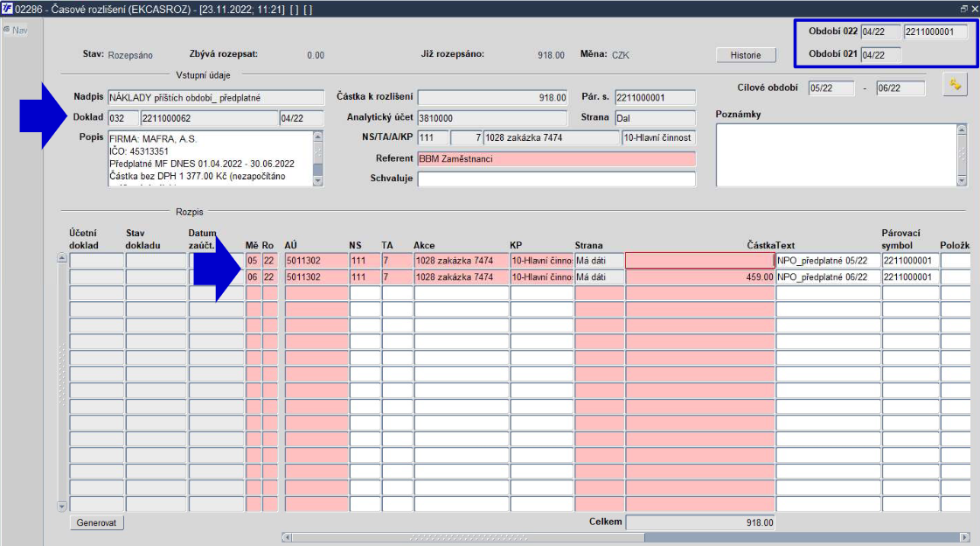Click the Historie button
Viewport: 980px width, 546px height.
tap(746, 55)
